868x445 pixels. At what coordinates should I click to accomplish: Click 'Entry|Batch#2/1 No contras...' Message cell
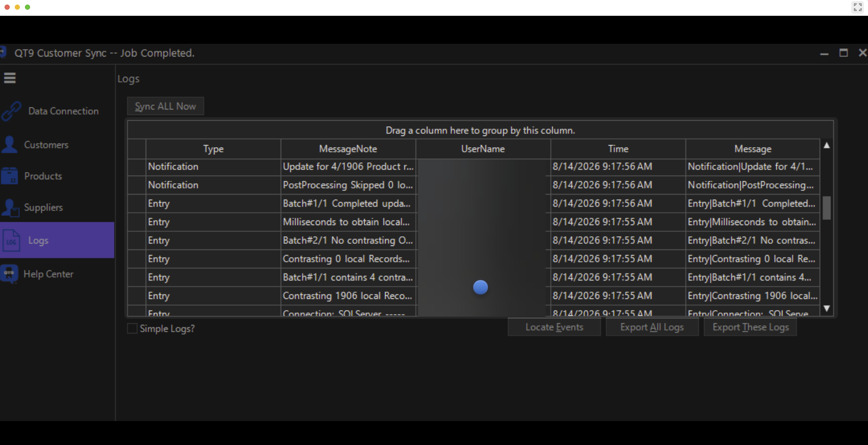tap(752, 240)
